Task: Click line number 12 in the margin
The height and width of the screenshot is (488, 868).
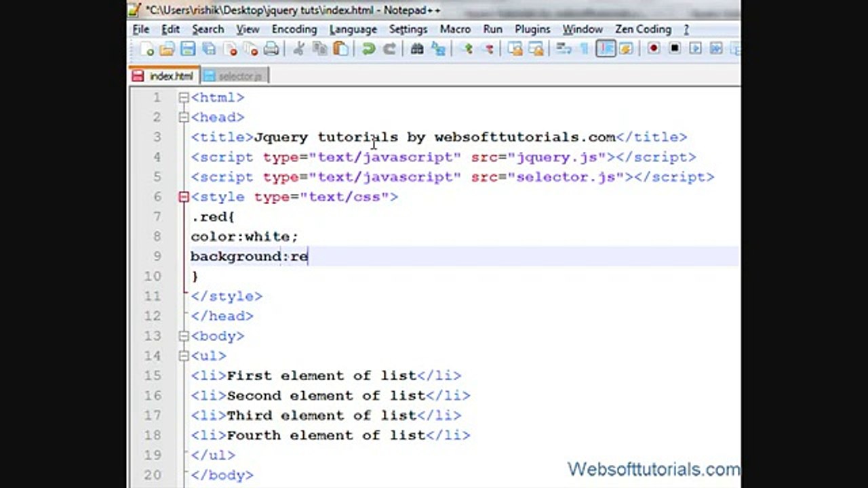Action: click(x=153, y=317)
